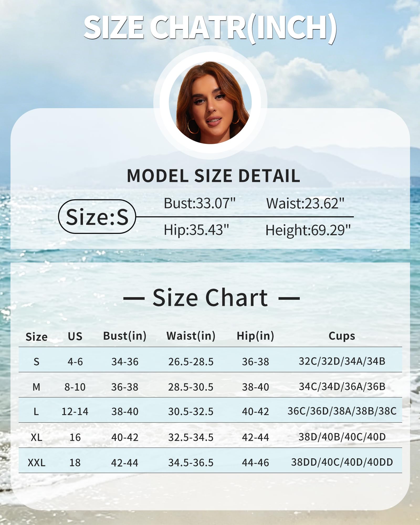Click the model's 'Waist:23.62"' value
This screenshot has width=420, height=525.
pyautogui.click(x=305, y=203)
